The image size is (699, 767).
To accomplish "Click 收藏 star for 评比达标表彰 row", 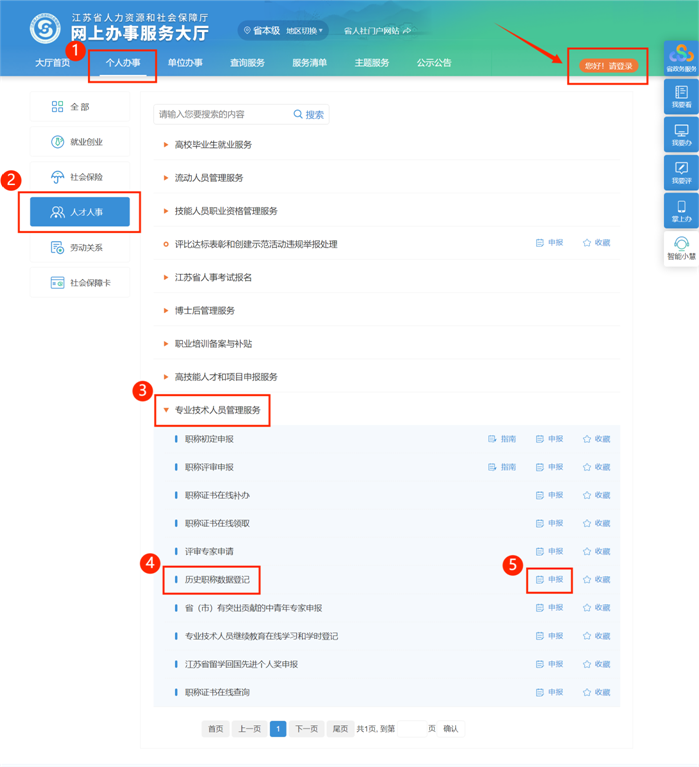I will click(597, 243).
